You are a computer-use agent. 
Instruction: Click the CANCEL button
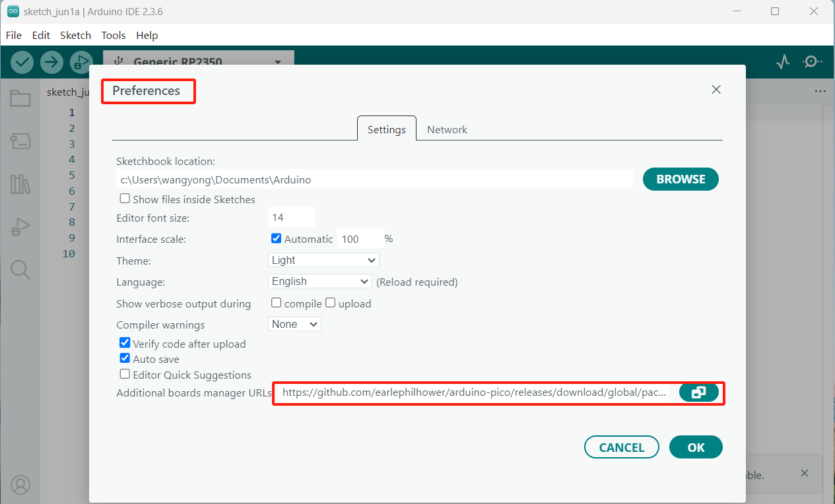click(x=622, y=447)
